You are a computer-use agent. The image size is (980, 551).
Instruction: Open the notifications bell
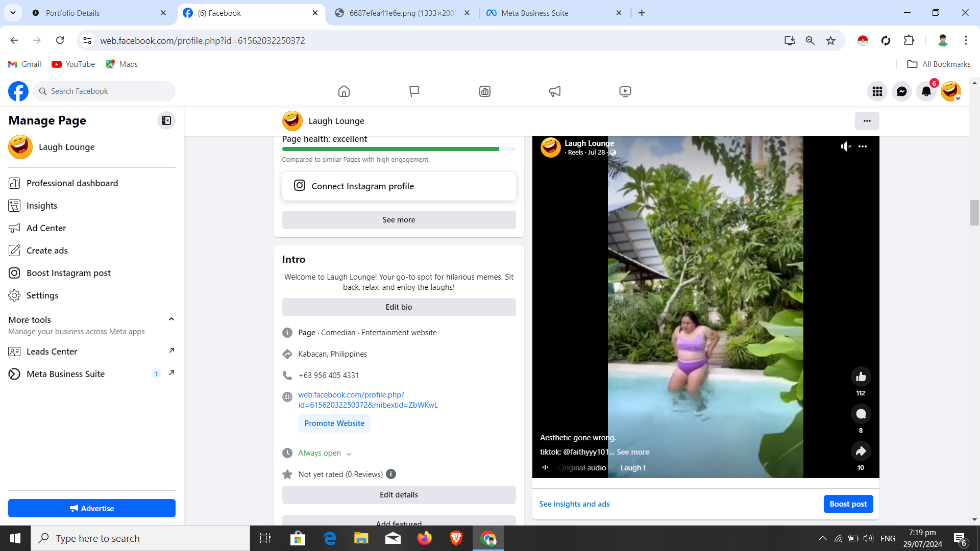point(926,91)
